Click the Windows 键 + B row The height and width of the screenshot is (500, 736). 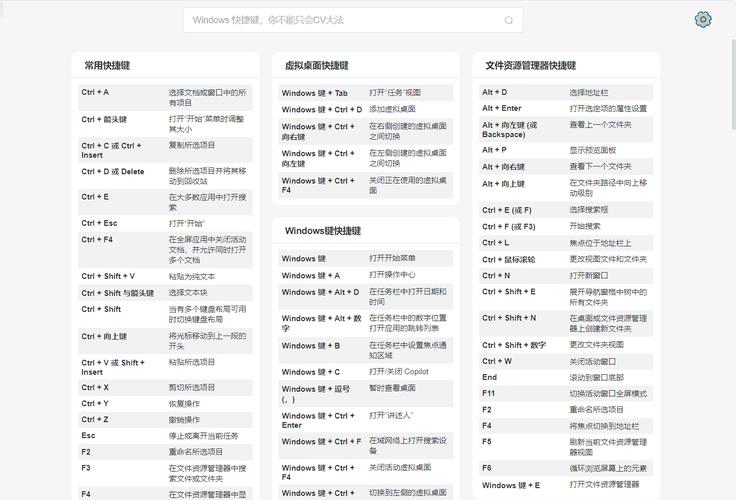(366, 350)
